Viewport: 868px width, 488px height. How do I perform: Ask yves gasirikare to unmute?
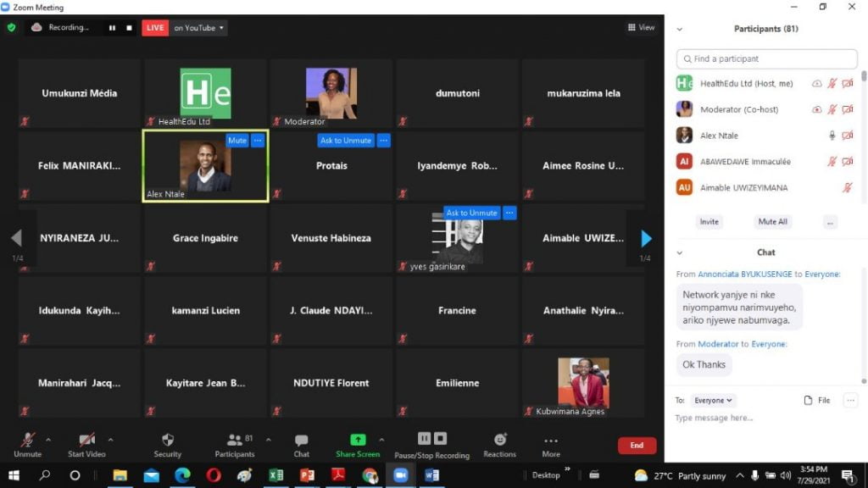471,213
